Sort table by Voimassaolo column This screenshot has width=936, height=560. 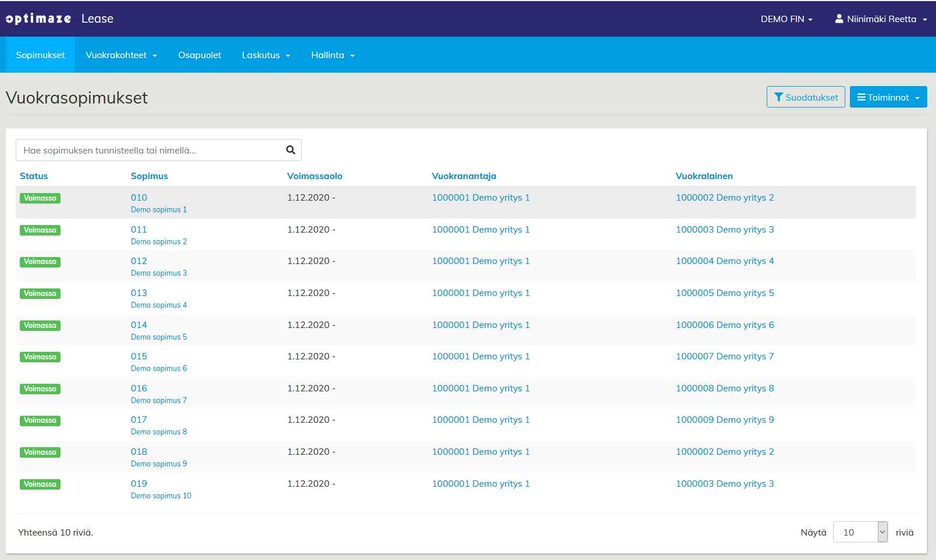pyautogui.click(x=314, y=176)
